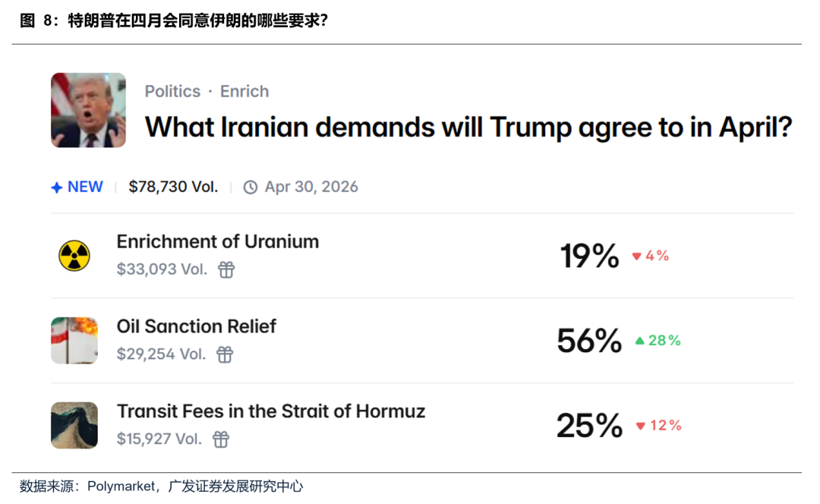Screen dimensions: 820x504
Task: Select the Oil Sanction Relief outcome
Action: coord(196,326)
